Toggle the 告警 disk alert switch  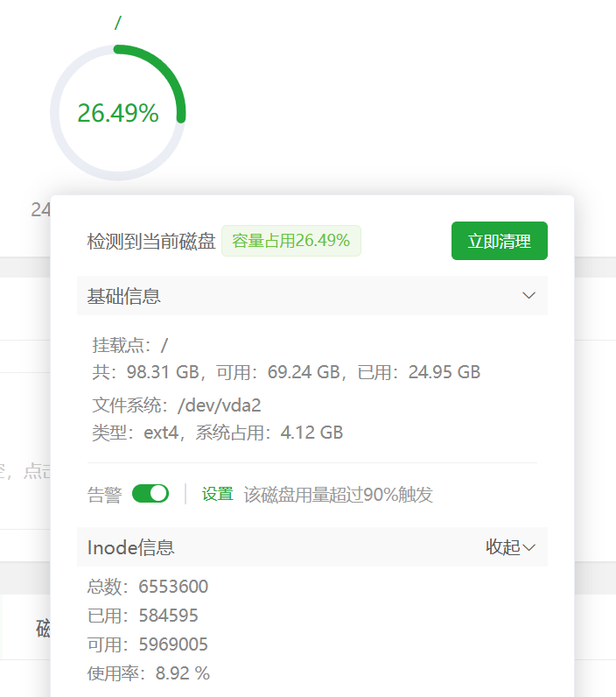[150, 493]
